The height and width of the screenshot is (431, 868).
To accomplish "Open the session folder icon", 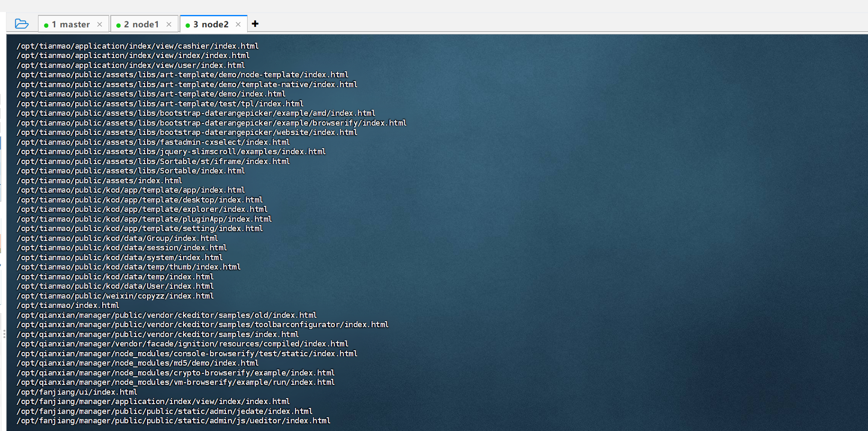I will click(21, 24).
